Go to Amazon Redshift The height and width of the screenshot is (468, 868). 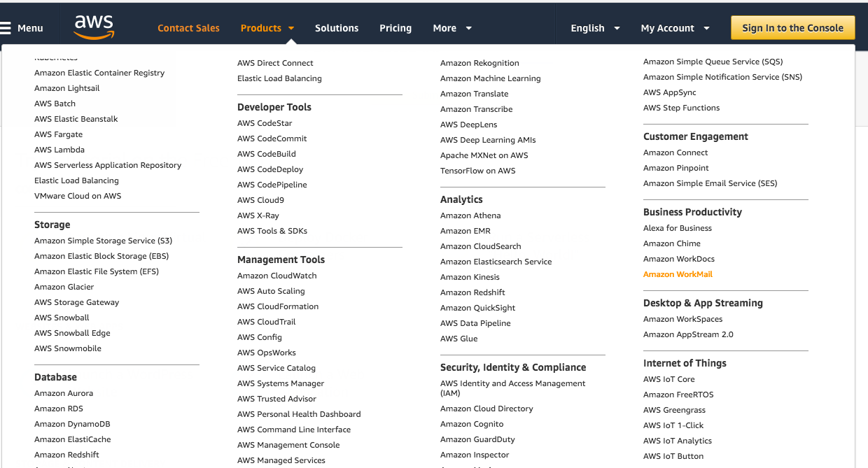(x=472, y=292)
